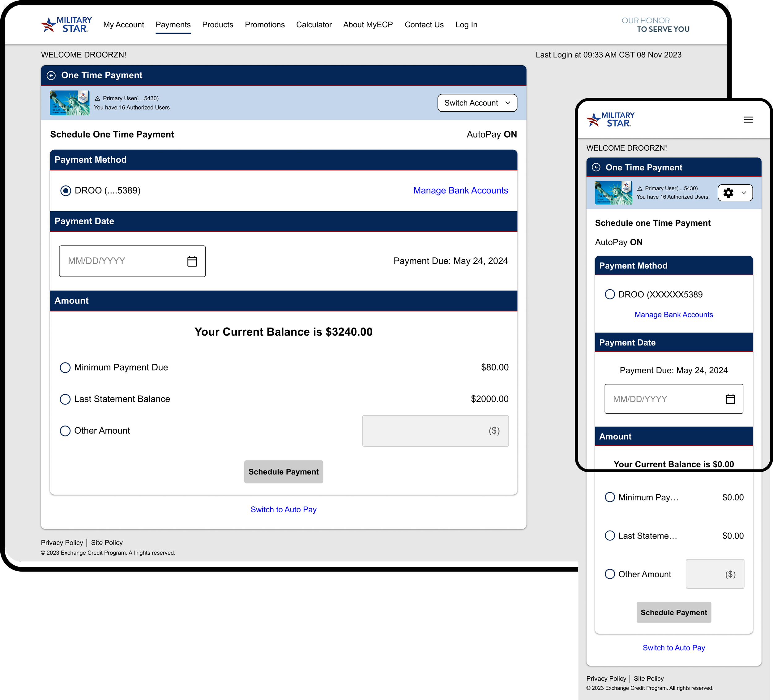The image size is (773, 700).
Task: Click the Military Star logo in mobile header
Action: [x=610, y=120]
